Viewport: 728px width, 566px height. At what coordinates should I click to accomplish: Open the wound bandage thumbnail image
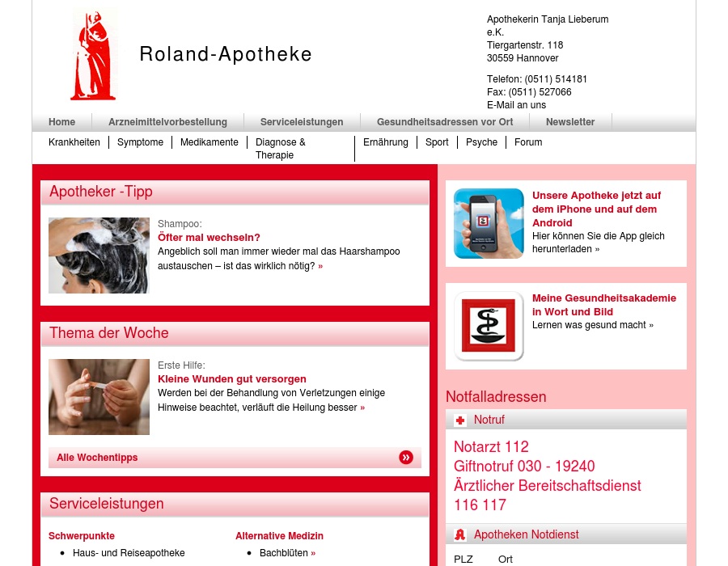(x=99, y=397)
